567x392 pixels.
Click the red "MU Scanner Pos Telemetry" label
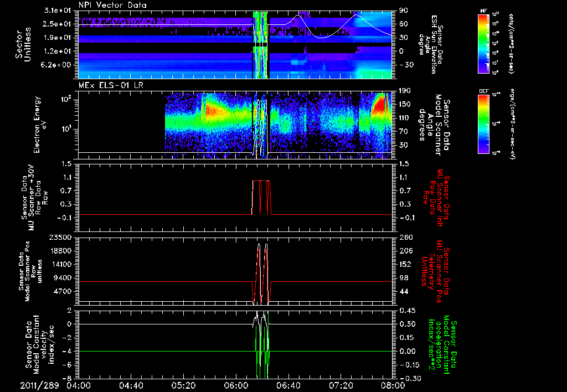(436, 271)
